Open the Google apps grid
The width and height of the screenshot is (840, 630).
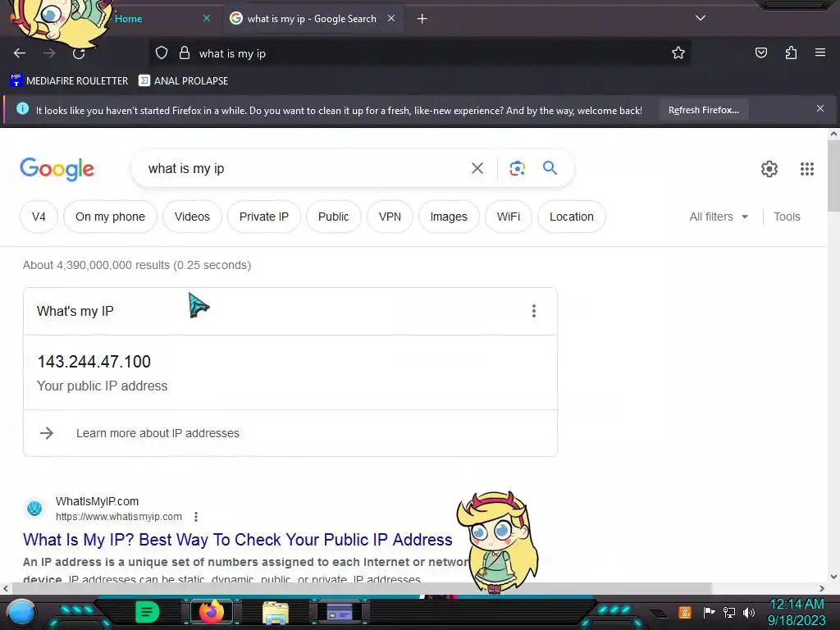[807, 169]
